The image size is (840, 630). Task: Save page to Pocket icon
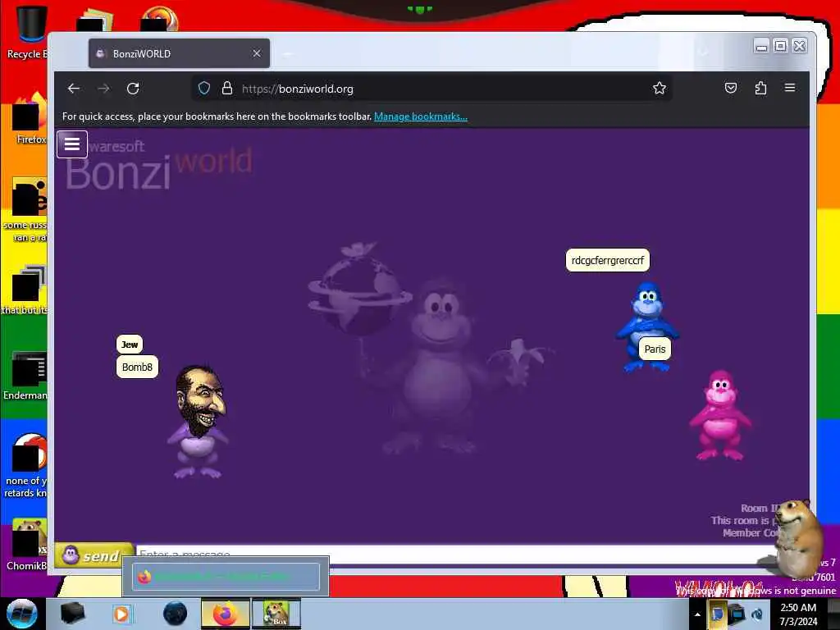pyautogui.click(x=731, y=88)
